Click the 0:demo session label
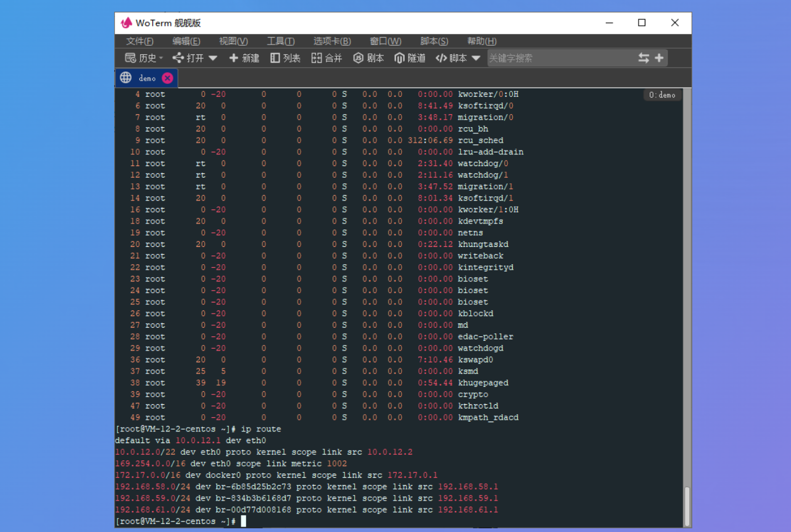791x532 pixels. [x=662, y=95]
